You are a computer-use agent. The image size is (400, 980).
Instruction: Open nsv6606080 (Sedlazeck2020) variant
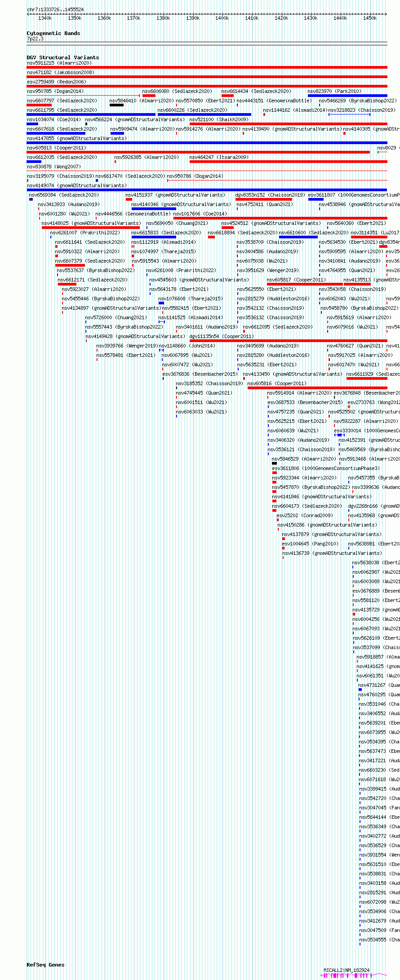[149, 96]
